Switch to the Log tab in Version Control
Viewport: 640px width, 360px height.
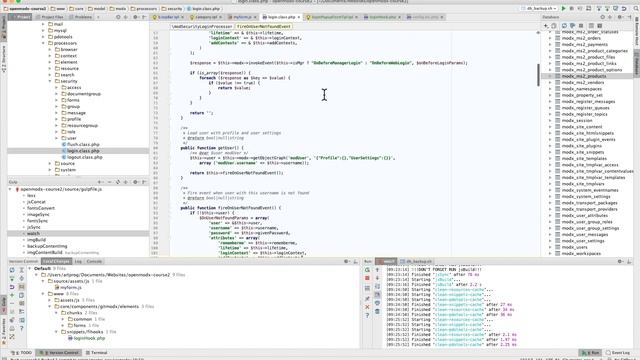(78, 261)
